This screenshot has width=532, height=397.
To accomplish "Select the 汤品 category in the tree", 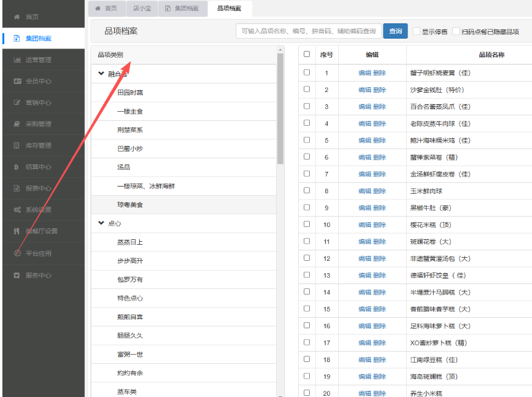I will pyautogui.click(x=123, y=167).
